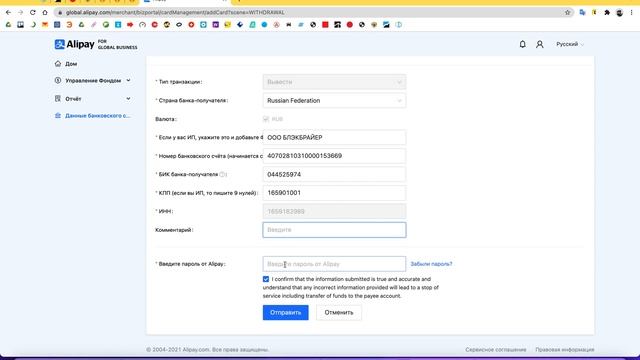Open the browser extensions puzzle icon
The height and width of the screenshot is (360, 640).
607,13
